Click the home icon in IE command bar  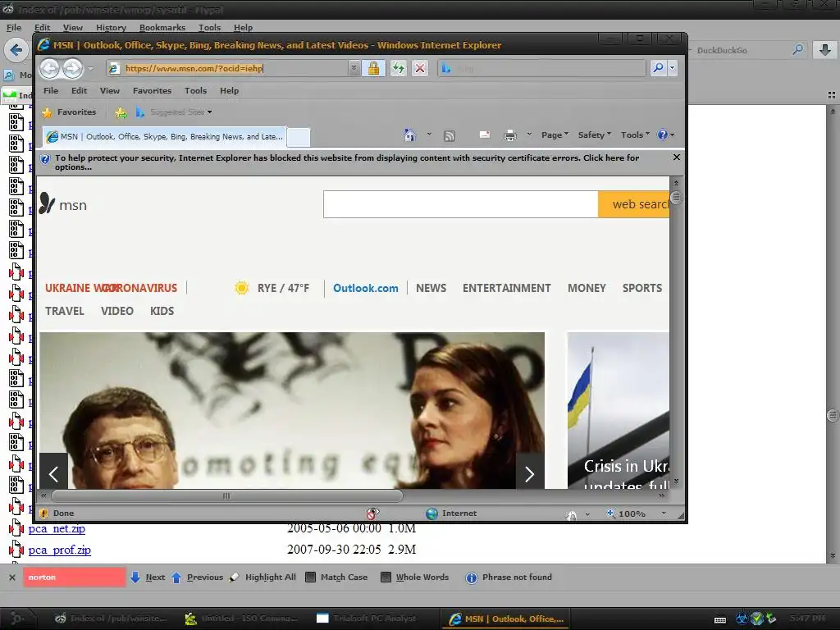click(x=410, y=135)
